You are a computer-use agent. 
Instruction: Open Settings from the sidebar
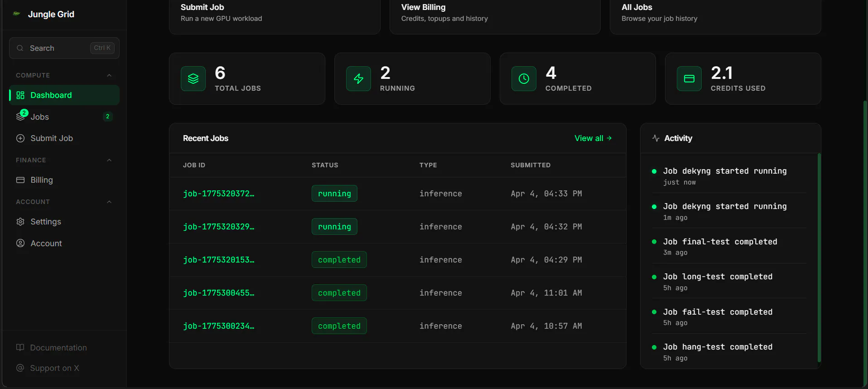click(64, 222)
